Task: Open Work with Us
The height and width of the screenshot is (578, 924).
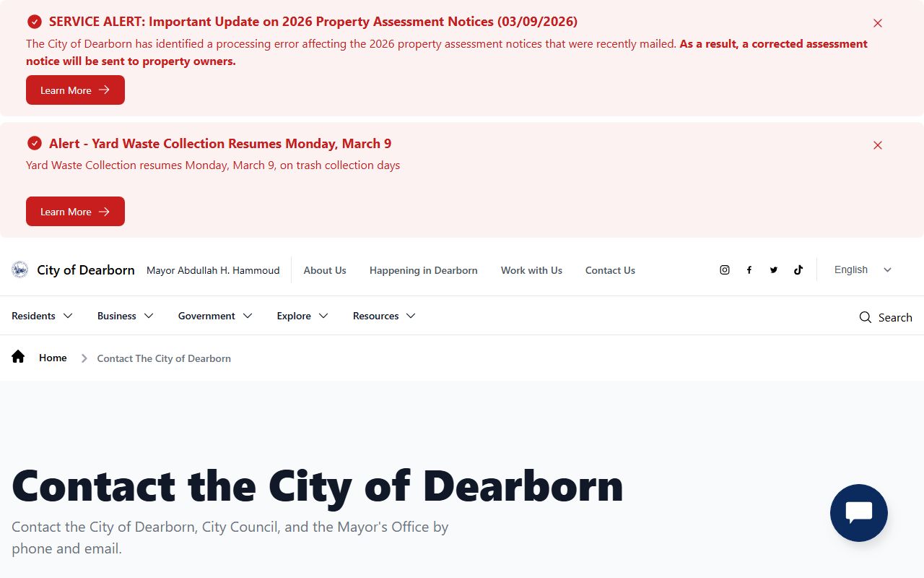Action: [x=531, y=270]
